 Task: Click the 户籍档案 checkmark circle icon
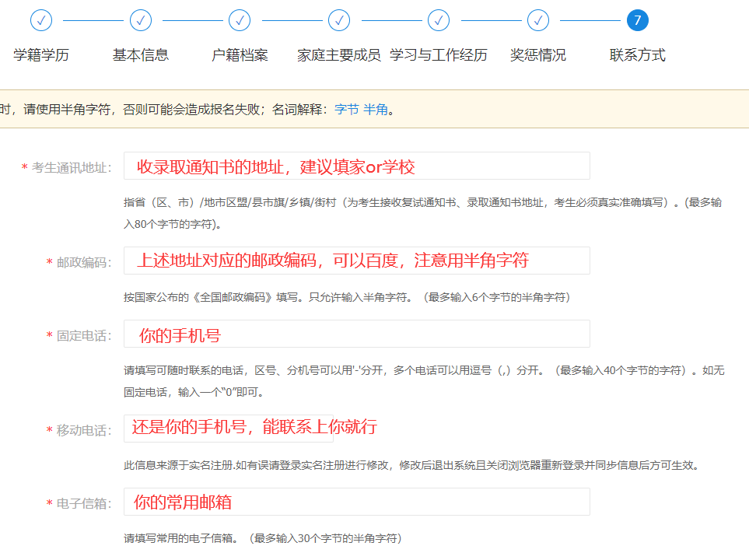(x=240, y=20)
